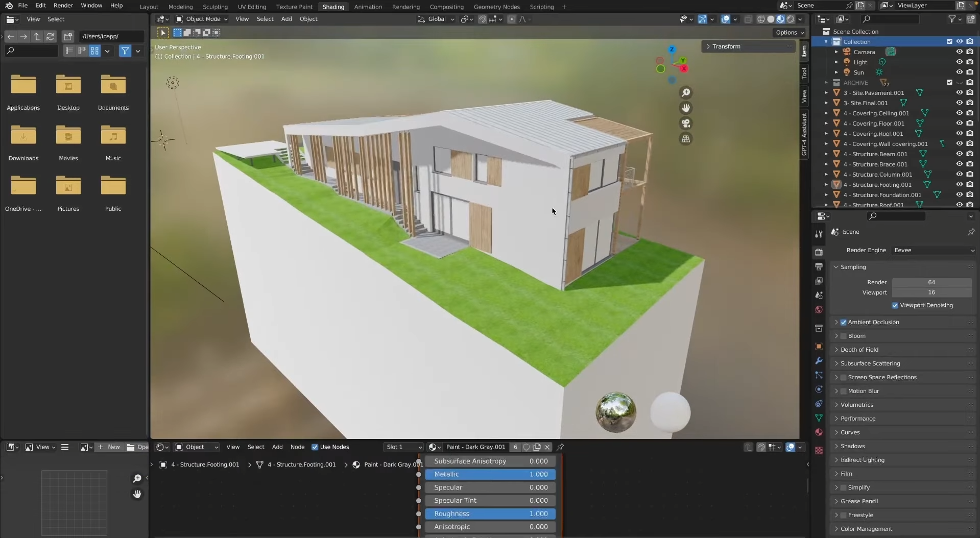Toggle ARCHIVE collection exclude checkbox
The width and height of the screenshot is (980, 538).
(949, 82)
